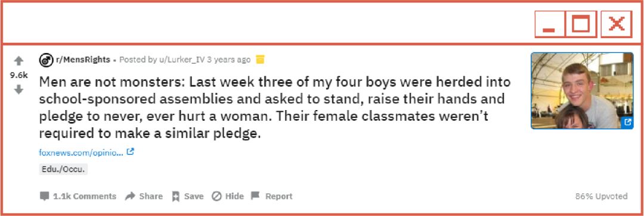The width and height of the screenshot is (644, 216).
Task: Click the MensRights subreddit avatar icon
Action: 46,60
